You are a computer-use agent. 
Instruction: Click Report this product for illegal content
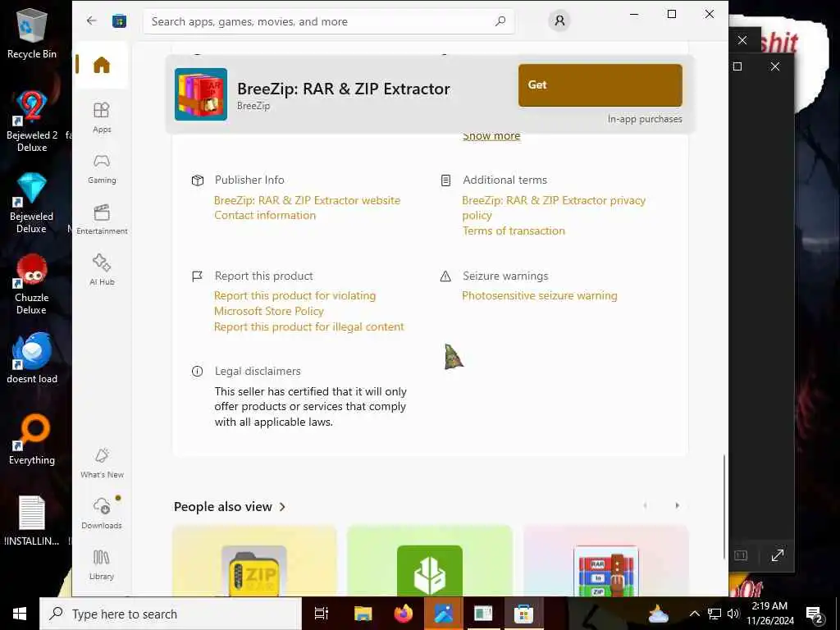(308, 326)
